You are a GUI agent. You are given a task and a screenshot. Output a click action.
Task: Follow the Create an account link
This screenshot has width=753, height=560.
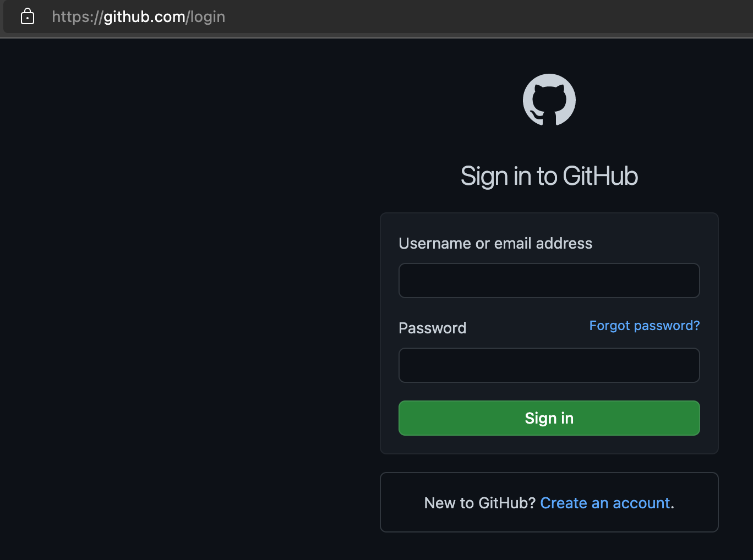(x=605, y=503)
